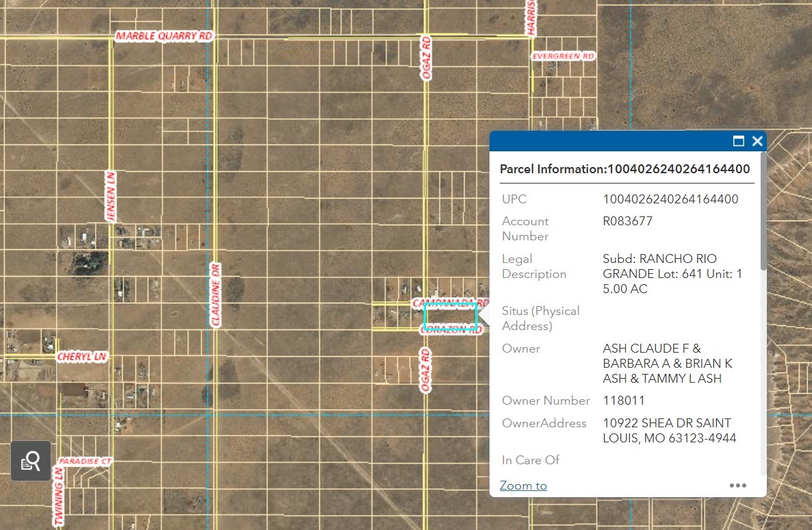Click the CAMPANADA RD street label

449,302
